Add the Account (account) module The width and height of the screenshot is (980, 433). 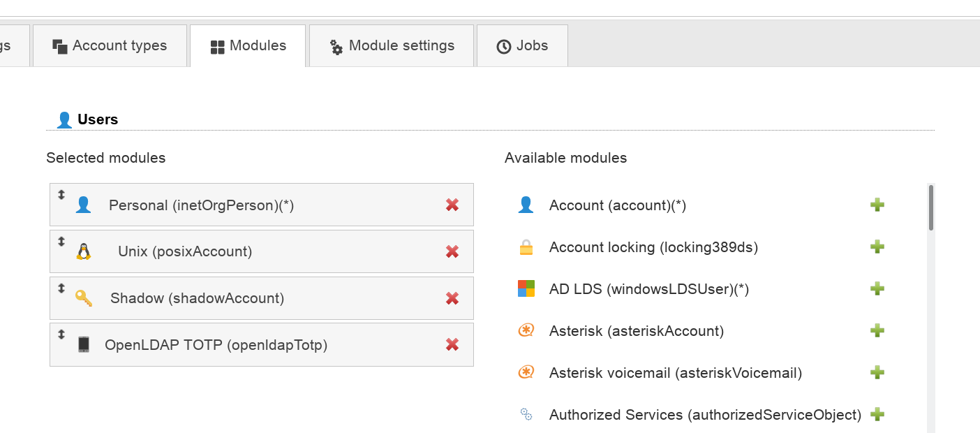tap(877, 205)
